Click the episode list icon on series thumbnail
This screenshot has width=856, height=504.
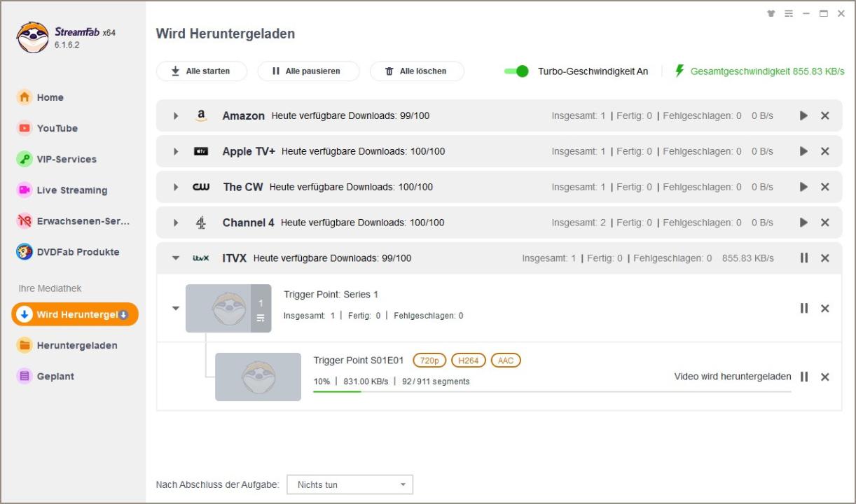261,318
